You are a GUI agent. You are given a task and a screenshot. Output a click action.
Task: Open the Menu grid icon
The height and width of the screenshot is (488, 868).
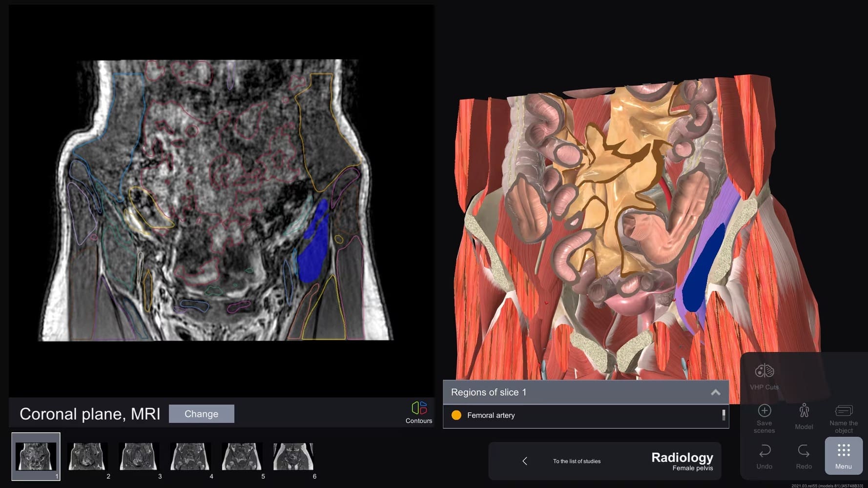pyautogui.click(x=843, y=456)
